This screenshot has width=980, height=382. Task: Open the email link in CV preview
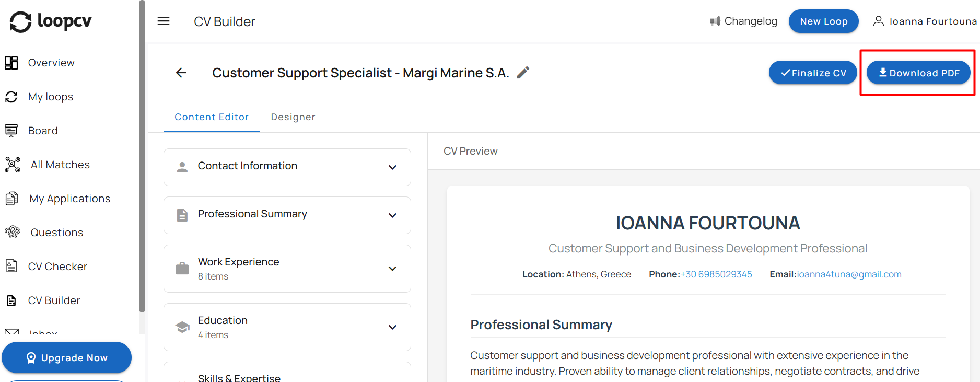(x=849, y=274)
